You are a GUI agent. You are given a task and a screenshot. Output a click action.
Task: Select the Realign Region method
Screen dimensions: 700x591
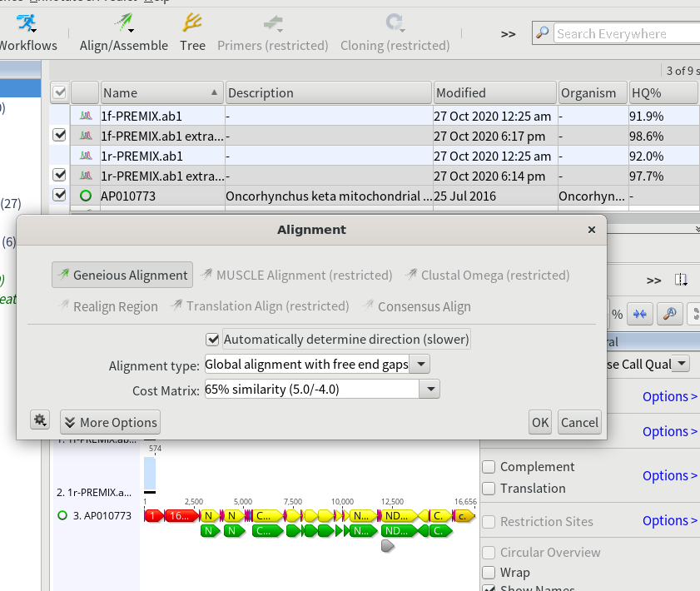coord(108,306)
